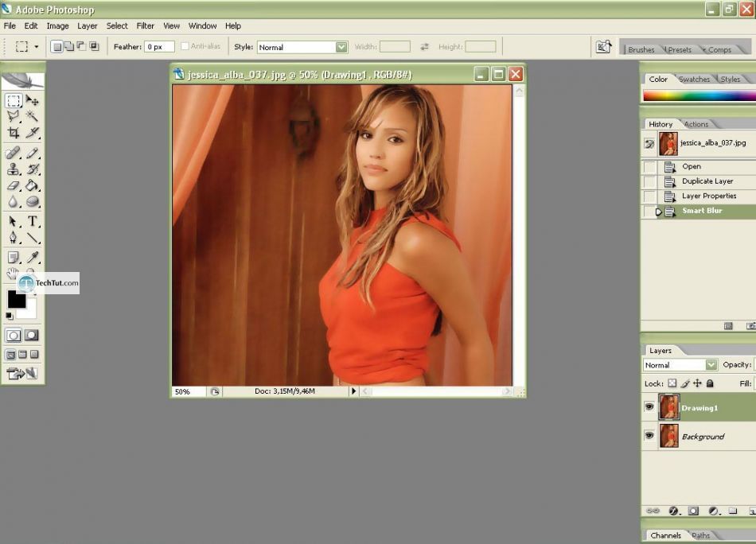The width and height of the screenshot is (756, 544).
Task: Select the Magic Wand tool
Action: 33,116
